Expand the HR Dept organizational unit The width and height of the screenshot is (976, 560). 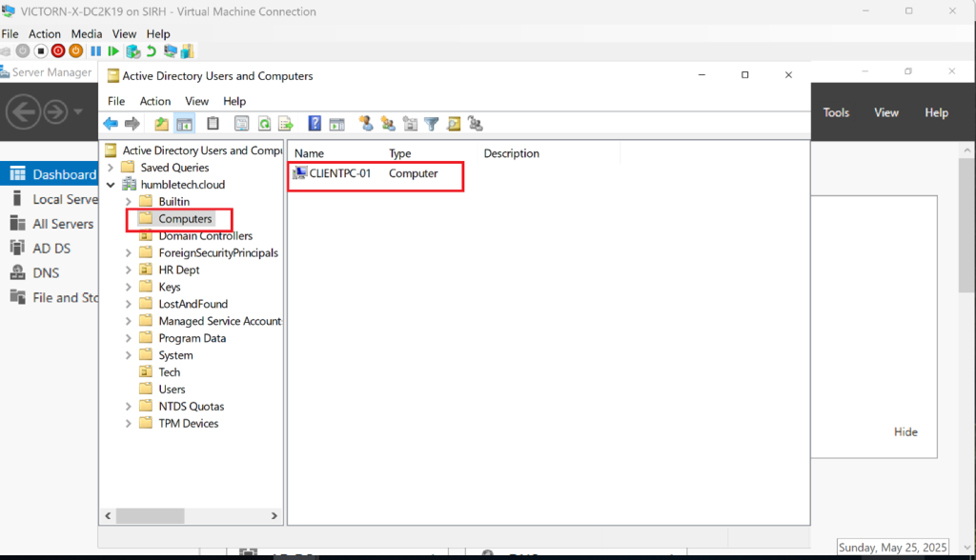click(129, 270)
